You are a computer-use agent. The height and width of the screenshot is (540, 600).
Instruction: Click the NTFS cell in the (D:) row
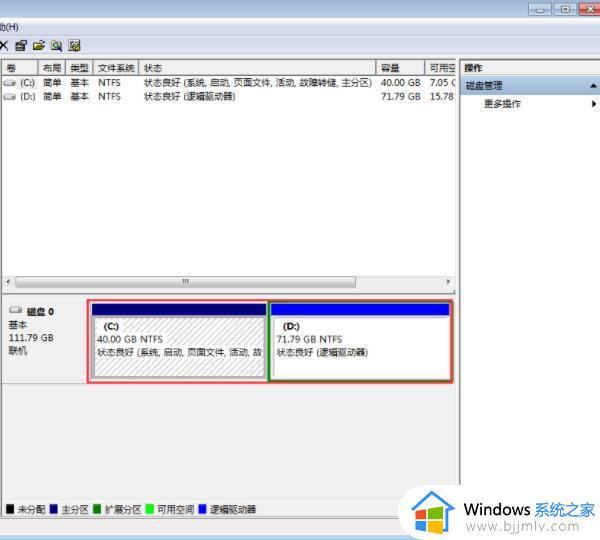tap(109, 97)
